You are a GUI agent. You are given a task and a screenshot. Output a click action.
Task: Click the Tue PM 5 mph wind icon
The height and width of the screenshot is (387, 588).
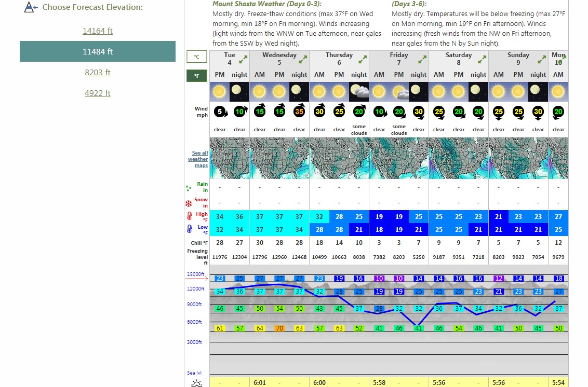click(220, 112)
